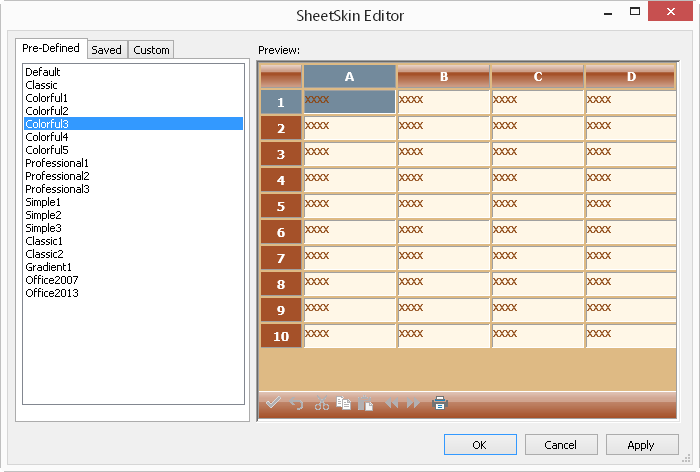This screenshot has width=700, height=472.
Task: Click the undo arrow icon in preview toolbar
Action: [x=296, y=403]
